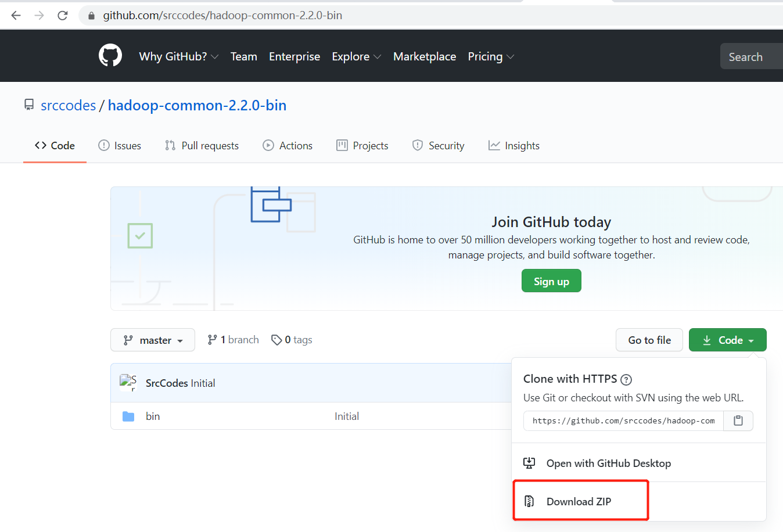Click the repository book icon before srccodes
The width and height of the screenshot is (783, 532).
pyautogui.click(x=29, y=105)
